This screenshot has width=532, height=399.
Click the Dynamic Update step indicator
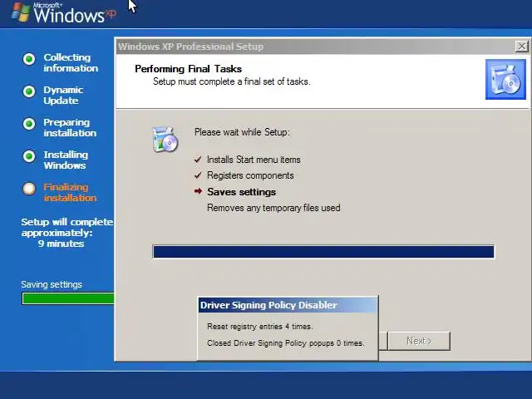[29, 91]
